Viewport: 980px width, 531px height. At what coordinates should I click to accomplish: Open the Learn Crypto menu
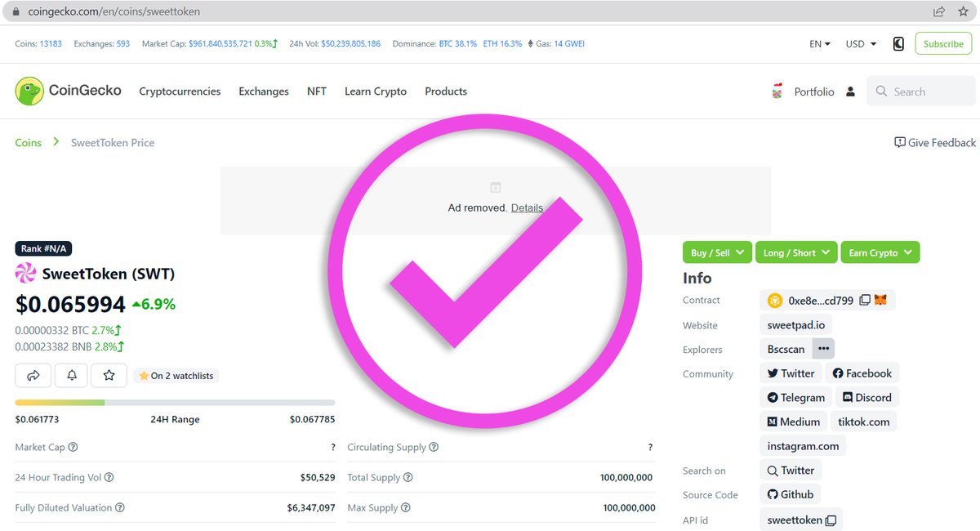click(376, 91)
